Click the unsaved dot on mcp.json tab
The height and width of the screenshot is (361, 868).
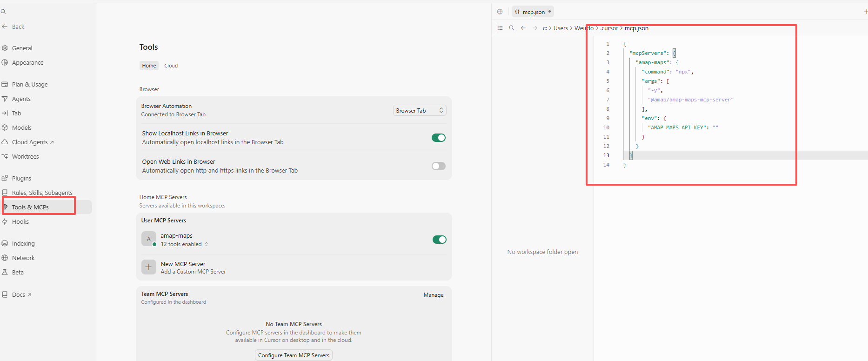[549, 12]
